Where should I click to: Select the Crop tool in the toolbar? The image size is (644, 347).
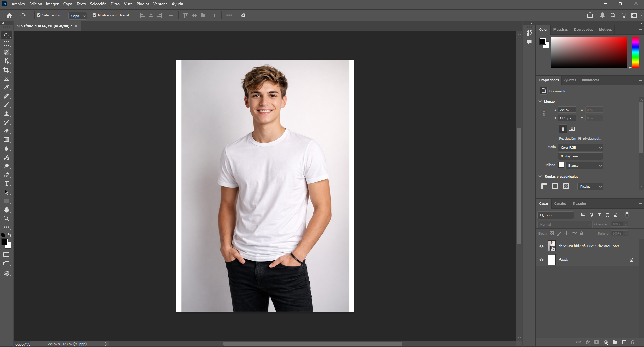click(6, 70)
